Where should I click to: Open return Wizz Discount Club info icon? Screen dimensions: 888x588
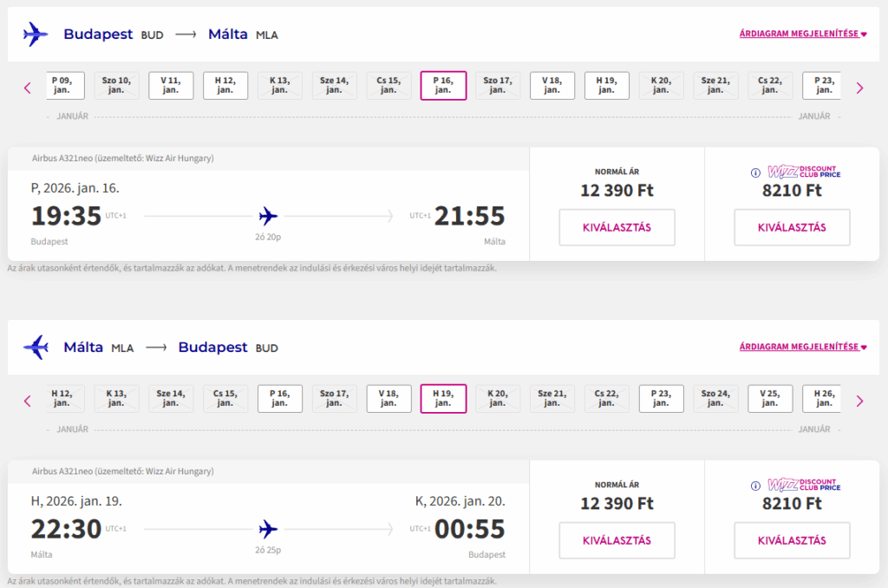click(756, 485)
